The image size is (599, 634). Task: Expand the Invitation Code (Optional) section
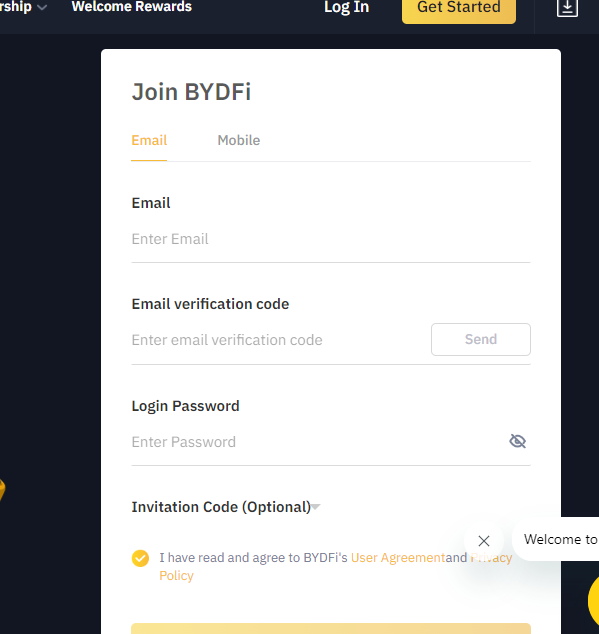226,507
